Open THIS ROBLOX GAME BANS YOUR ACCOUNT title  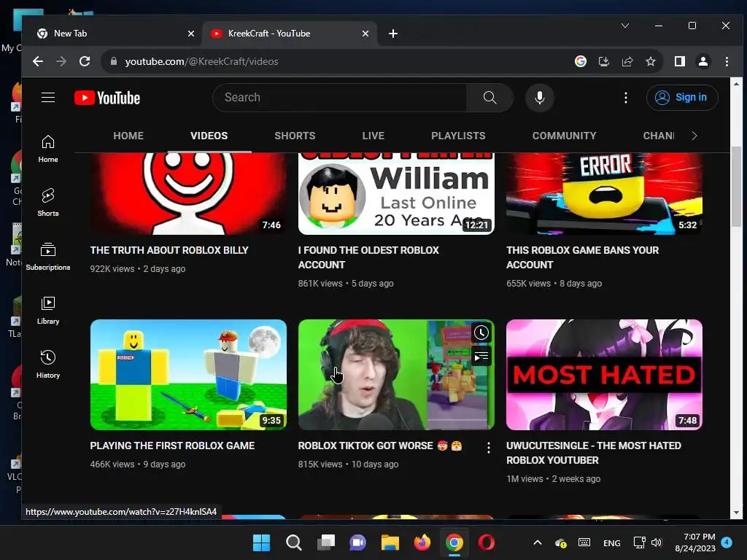pyautogui.click(x=582, y=257)
